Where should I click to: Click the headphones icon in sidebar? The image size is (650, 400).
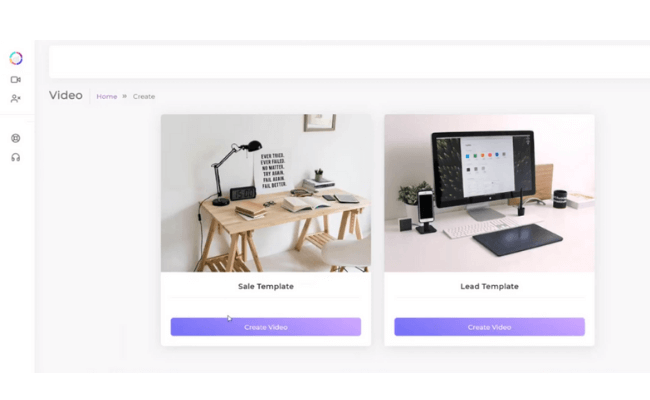[16, 158]
